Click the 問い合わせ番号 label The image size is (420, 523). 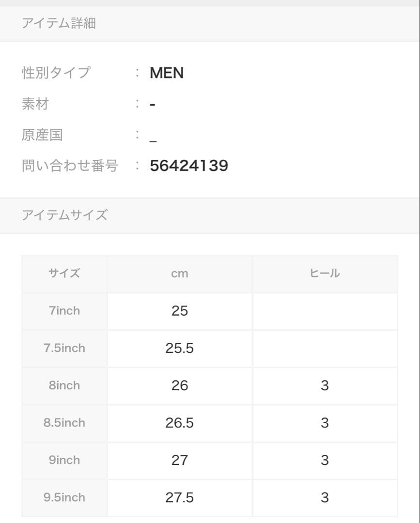coord(70,166)
